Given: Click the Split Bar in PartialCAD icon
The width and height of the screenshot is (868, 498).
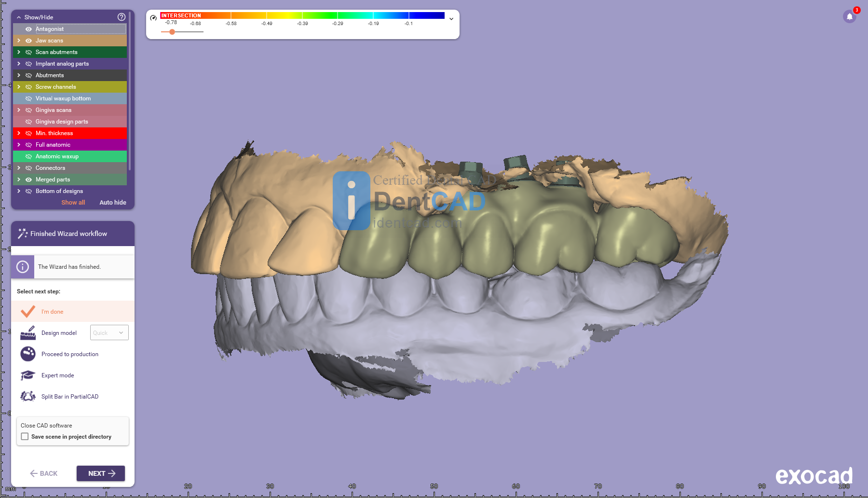Looking at the screenshot, I should tap(28, 397).
